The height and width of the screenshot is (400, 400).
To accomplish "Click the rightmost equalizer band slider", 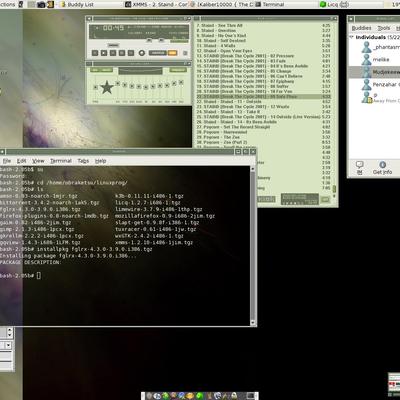I will [181, 82].
